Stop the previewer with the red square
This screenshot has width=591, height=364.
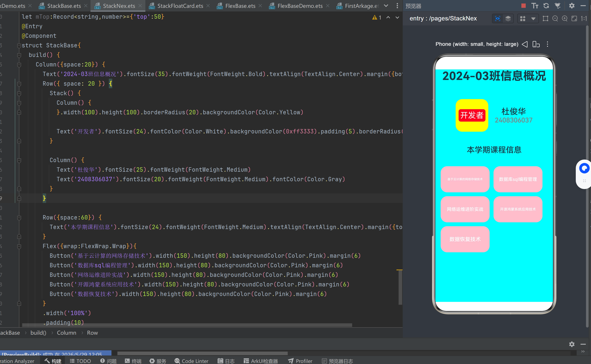pos(523,6)
